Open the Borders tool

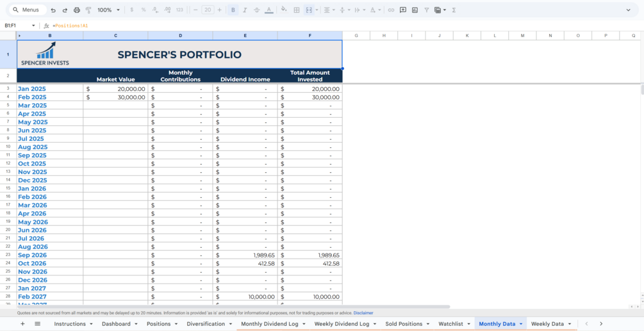(296, 10)
